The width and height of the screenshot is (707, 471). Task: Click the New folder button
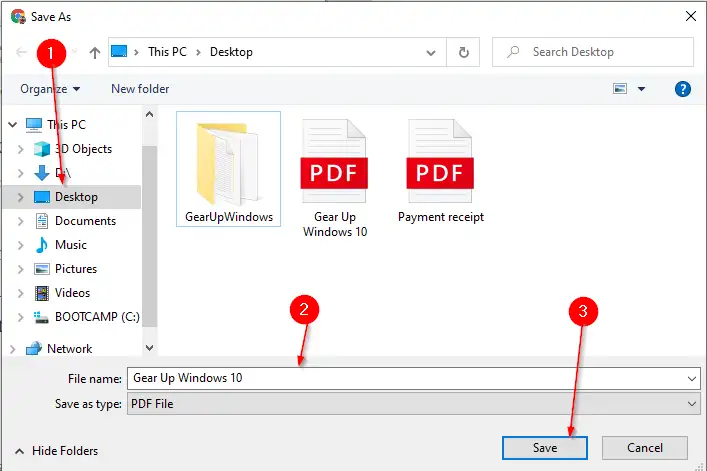[x=140, y=89]
